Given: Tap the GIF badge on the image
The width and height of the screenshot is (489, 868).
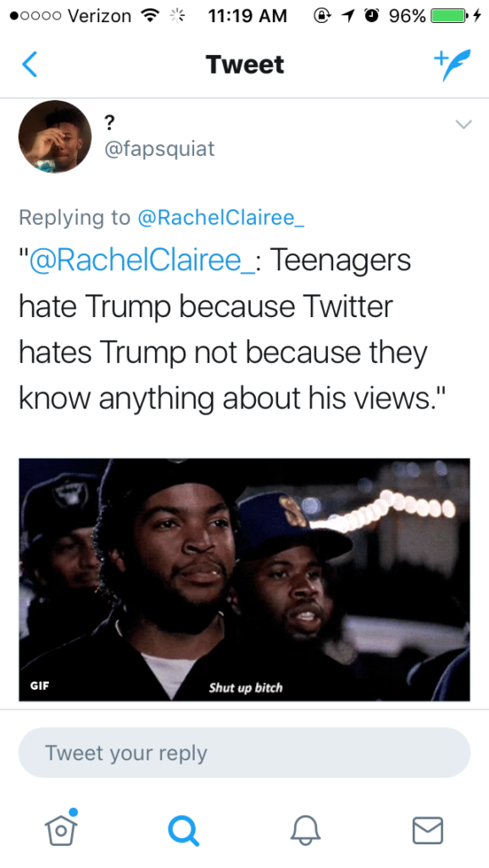Looking at the screenshot, I should point(39,685).
